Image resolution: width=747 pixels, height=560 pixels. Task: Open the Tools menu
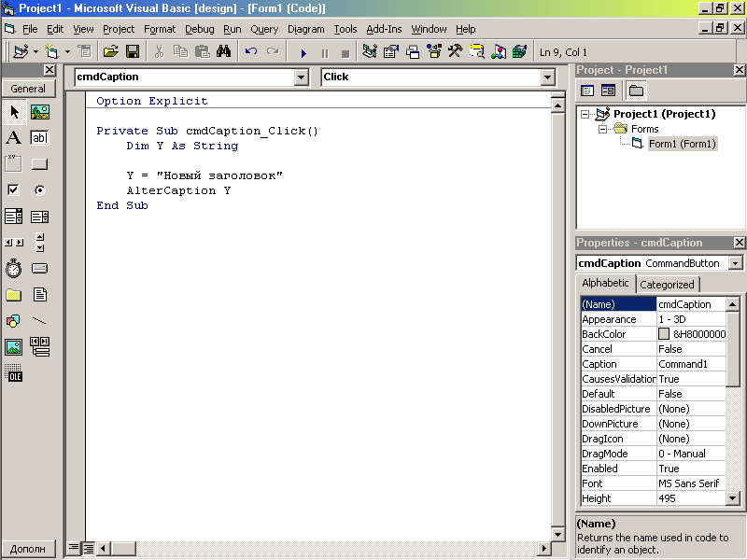[x=345, y=29]
